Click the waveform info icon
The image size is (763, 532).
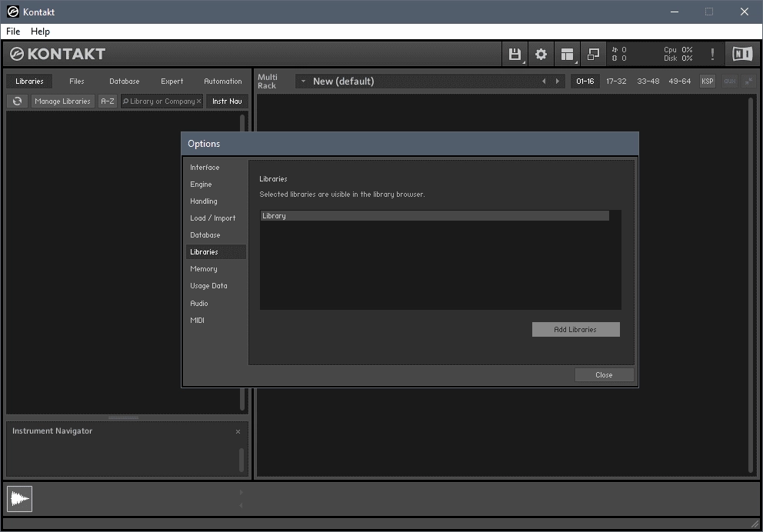pos(19,499)
